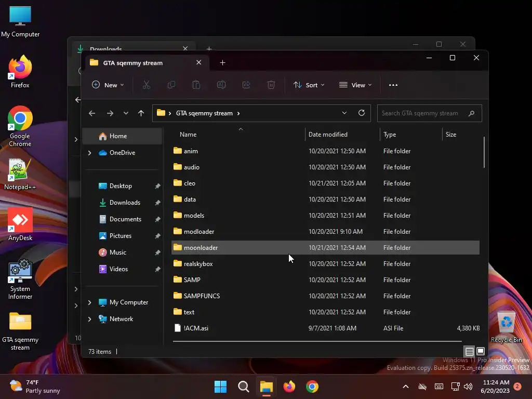
Task: Open the View dropdown menu
Action: 355,85
